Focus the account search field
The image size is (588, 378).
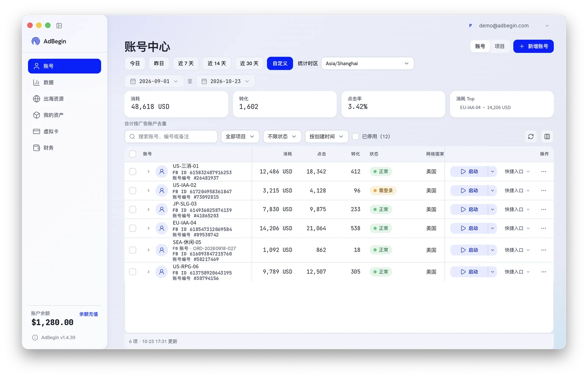pyautogui.click(x=171, y=136)
